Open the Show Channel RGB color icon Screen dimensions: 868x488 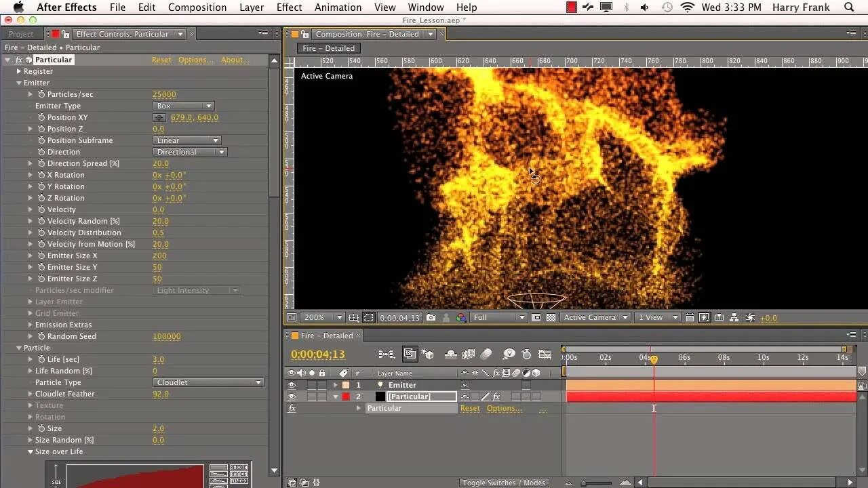pyautogui.click(x=461, y=317)
